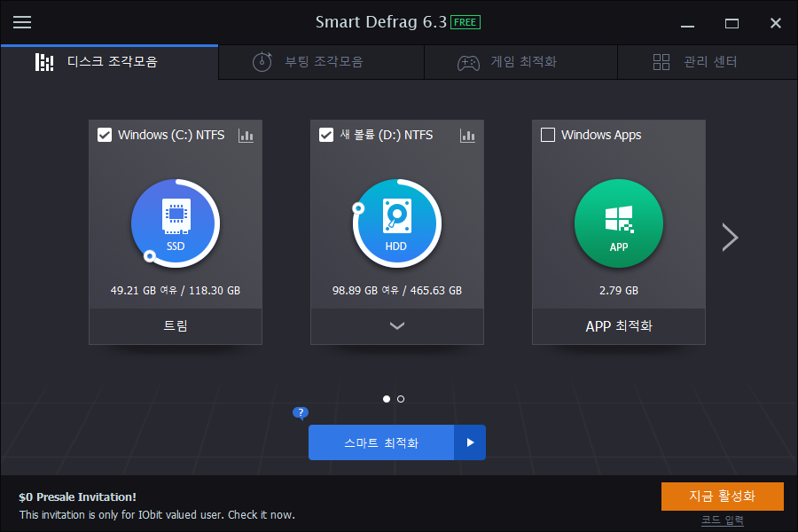View the chart report for Windows (C:)

[246, 136]
